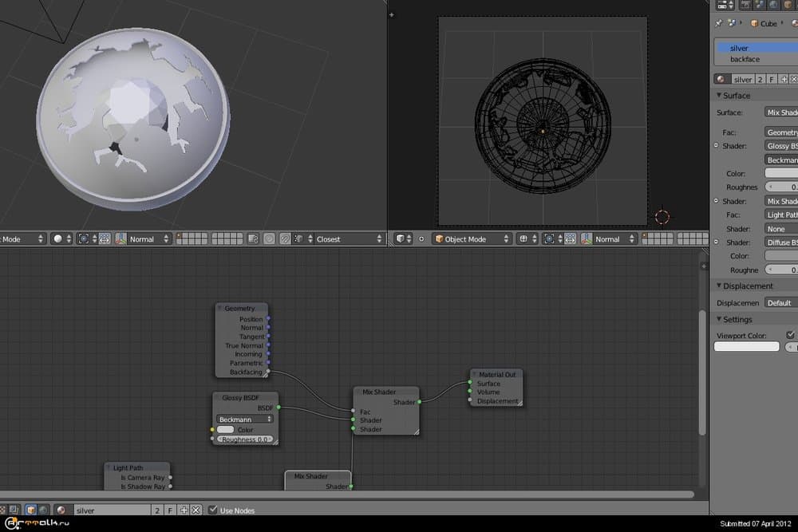The width and height of the screenshot is (798, 532).
Task: Open the Beckmann distribution dropdown on Glossy node
Action: (x=244, y=419)
